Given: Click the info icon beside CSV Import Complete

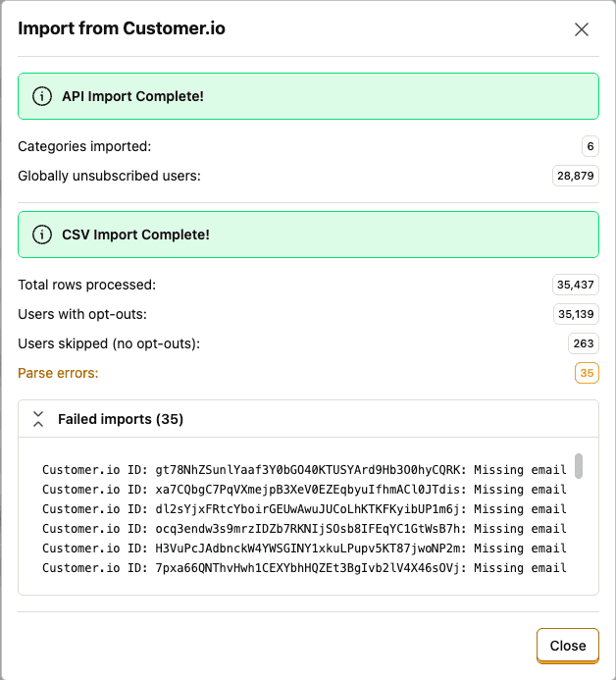Looking at the screenshot, I should 42,235.
